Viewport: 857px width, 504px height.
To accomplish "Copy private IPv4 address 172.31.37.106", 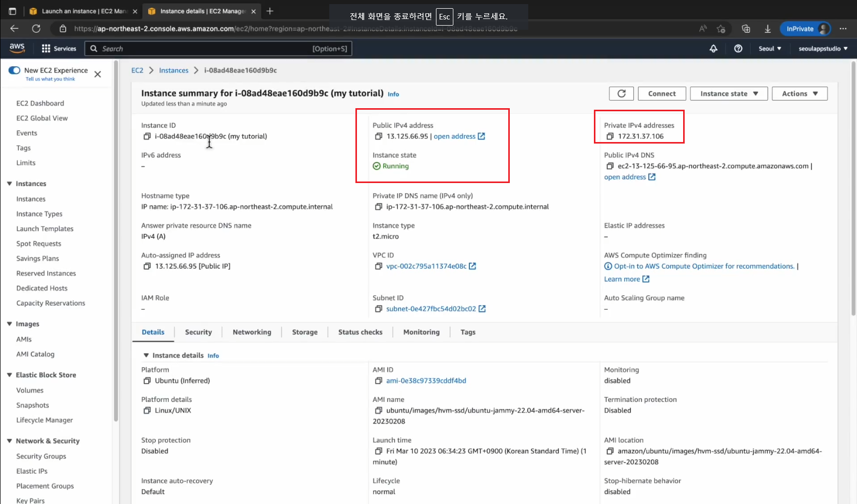I will click(610, 136).
